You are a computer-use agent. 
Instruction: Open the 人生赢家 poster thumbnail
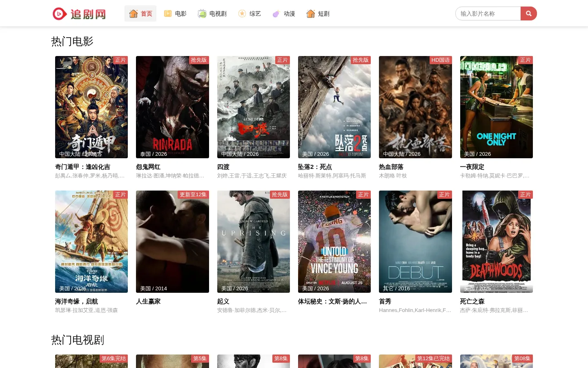coord(172,242)
